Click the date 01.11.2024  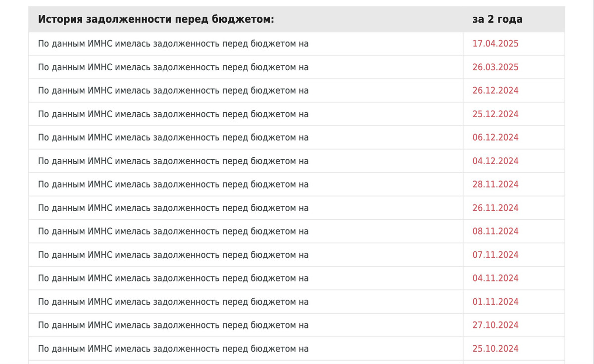click(495, 302)
